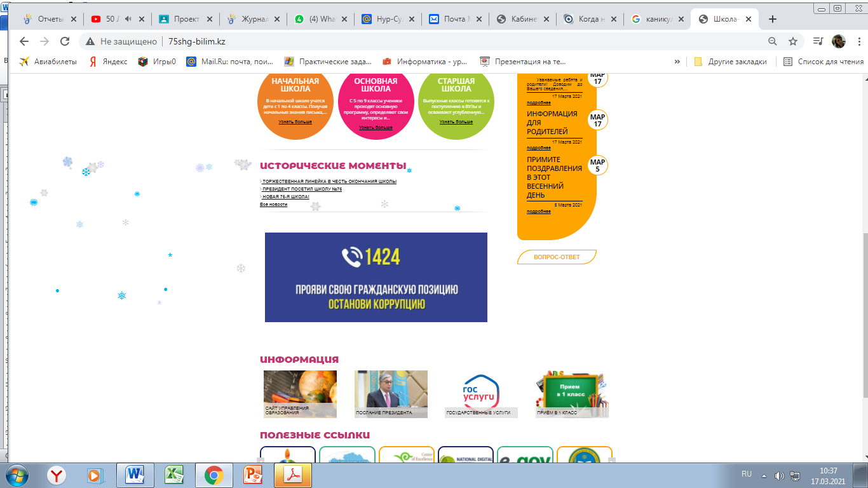Go back with the browser back arrow
This screenshot has width=868, height=488.
click(24, 41)
